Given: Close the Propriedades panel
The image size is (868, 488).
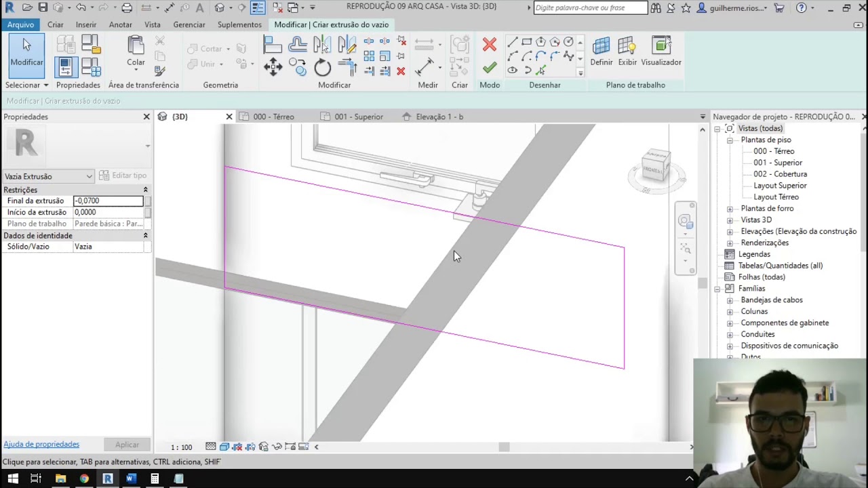Looking at the screenshot, I should (x=146, y=117).
